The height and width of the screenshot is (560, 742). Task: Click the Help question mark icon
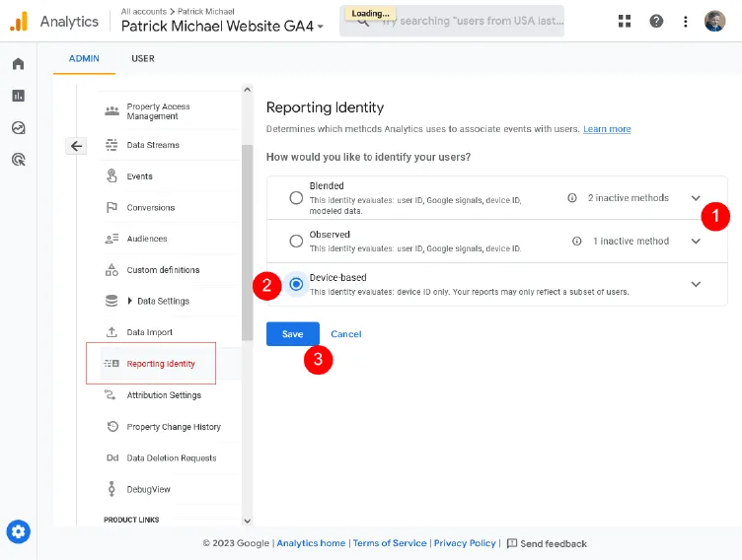[656, 22]
